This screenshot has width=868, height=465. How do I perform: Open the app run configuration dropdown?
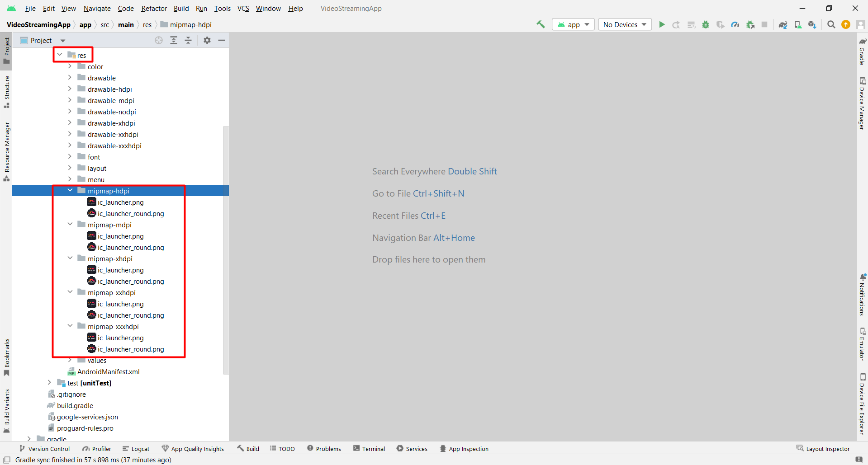[573, 24]
